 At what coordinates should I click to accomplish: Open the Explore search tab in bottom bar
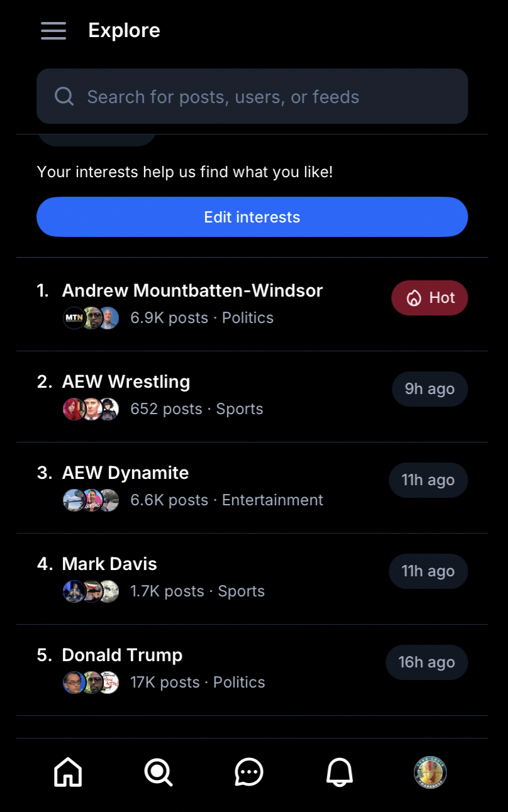coord(158,772)
